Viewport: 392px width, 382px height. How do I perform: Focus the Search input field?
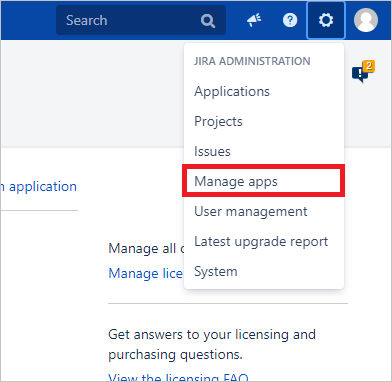tap(141, 20)
